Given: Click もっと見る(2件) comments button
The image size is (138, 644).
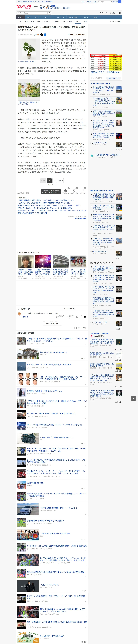Looking at the screenshot, I should point(52,324).
